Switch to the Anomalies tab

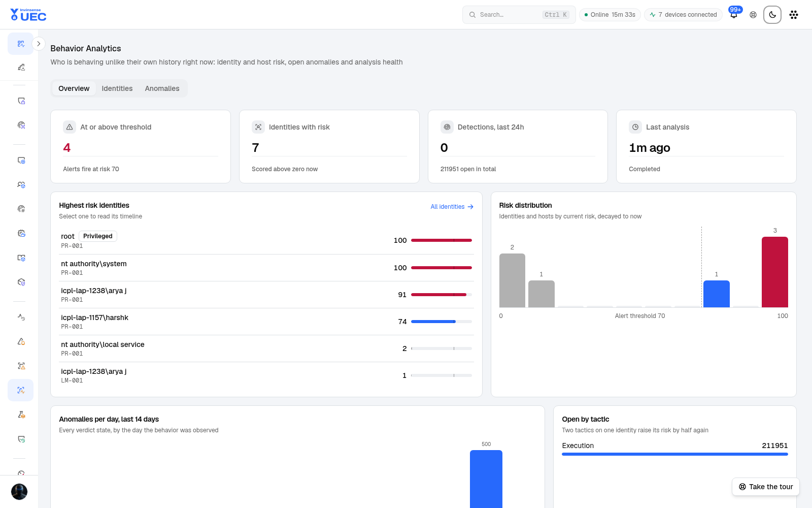click(162, 88)
